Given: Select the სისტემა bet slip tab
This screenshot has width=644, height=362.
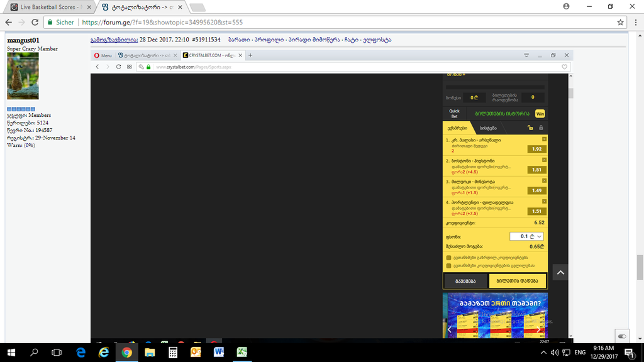Looking at the screenshot, I should point(488,128).
